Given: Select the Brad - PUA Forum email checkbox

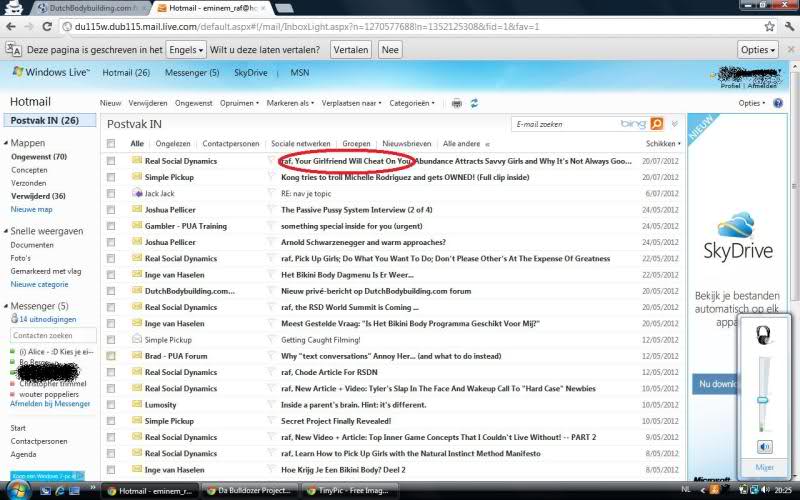Looking at the screenshot, I should 111,355.
